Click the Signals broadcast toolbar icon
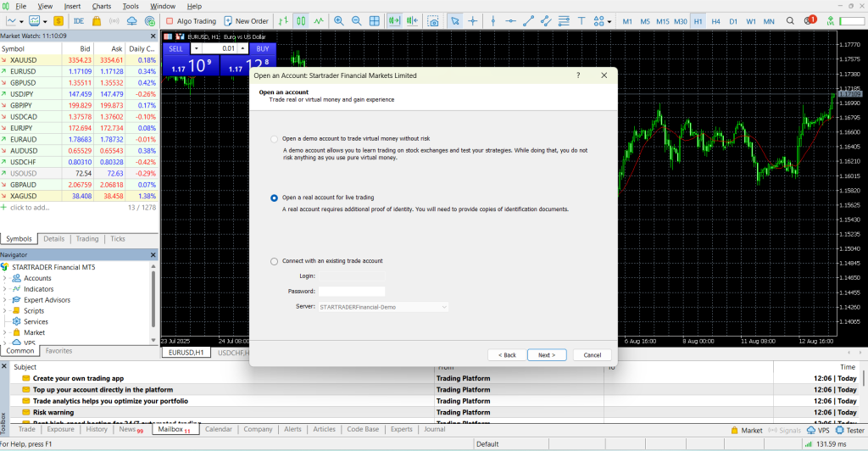This screenshot has width=868, height=451. pos(114,21)
